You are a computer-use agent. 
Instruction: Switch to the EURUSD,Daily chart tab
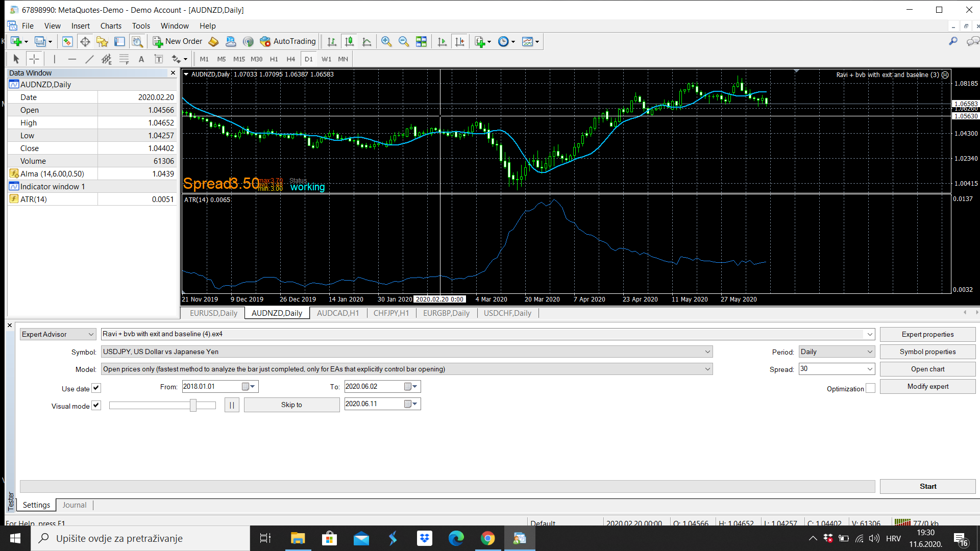[213, 313]
